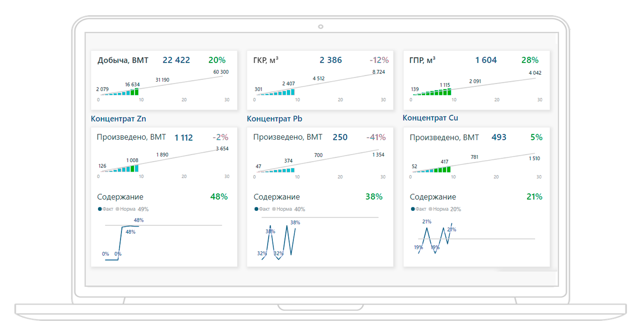Click the 417 data label

click(444, 162)
